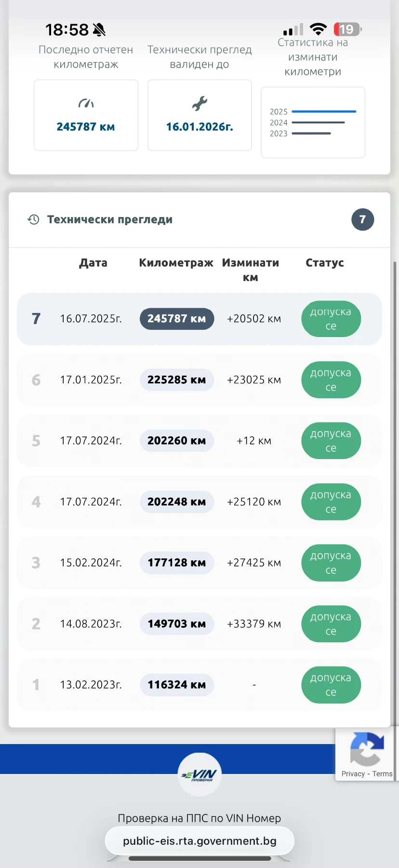
Task: Tap the public-eis.rta.government.bg address bar
Action: coord(199,841)
